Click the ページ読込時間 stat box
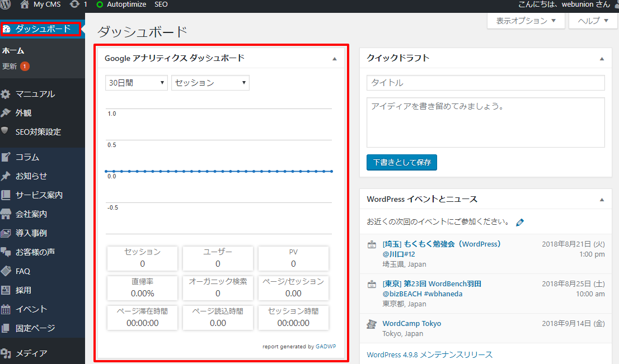 [218, 318]
